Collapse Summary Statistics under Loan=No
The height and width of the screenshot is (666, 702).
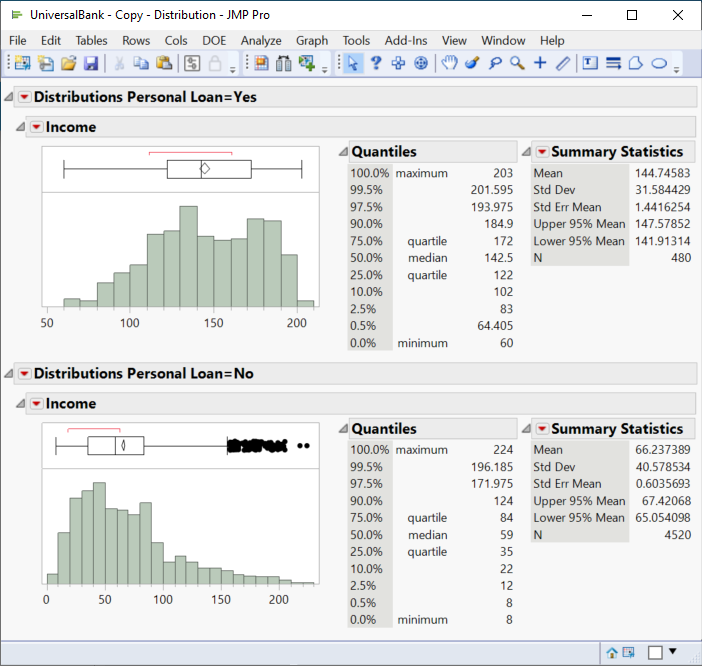point(526,429)
